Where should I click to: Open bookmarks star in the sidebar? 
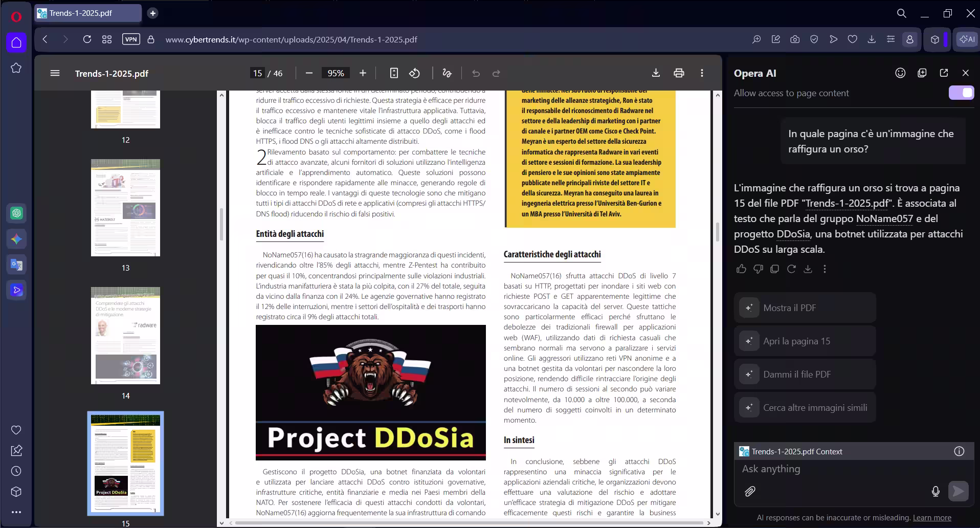[16, 68]
